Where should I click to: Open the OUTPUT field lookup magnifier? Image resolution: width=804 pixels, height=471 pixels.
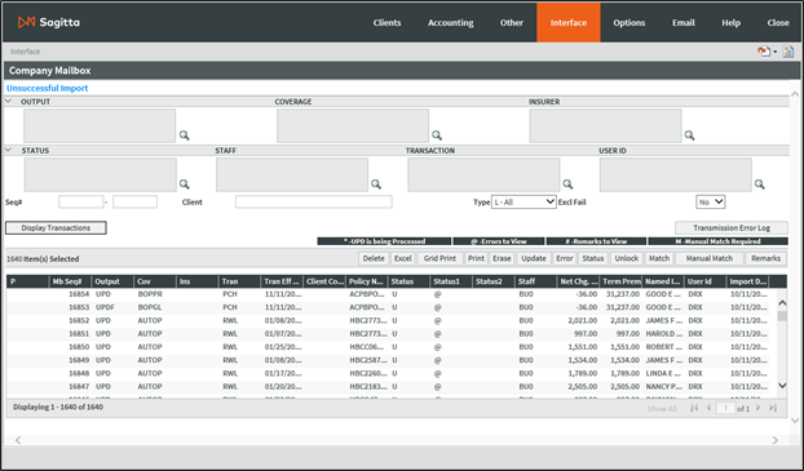[184, 135]
